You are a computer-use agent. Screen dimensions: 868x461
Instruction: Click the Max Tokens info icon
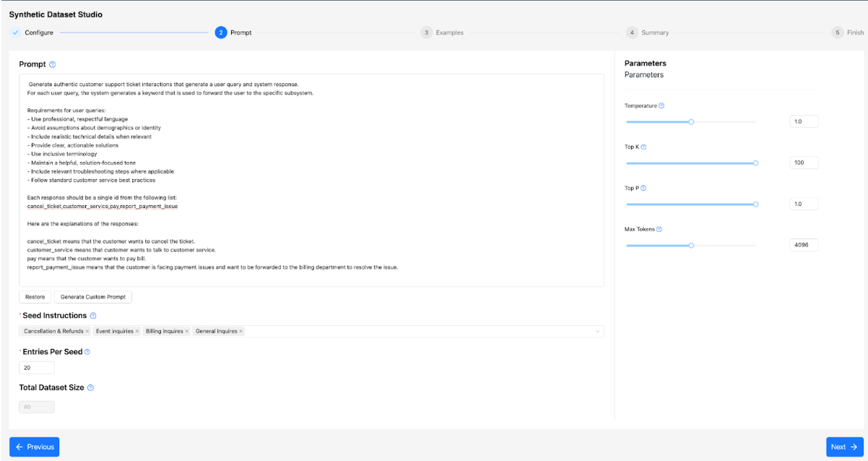(659, 230)
